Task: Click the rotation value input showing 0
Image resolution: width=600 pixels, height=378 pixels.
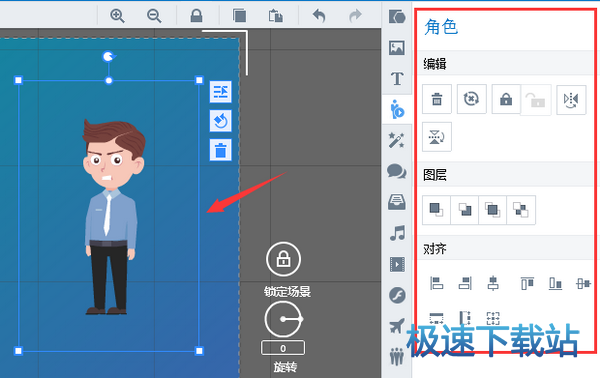Action: [283, 348]
